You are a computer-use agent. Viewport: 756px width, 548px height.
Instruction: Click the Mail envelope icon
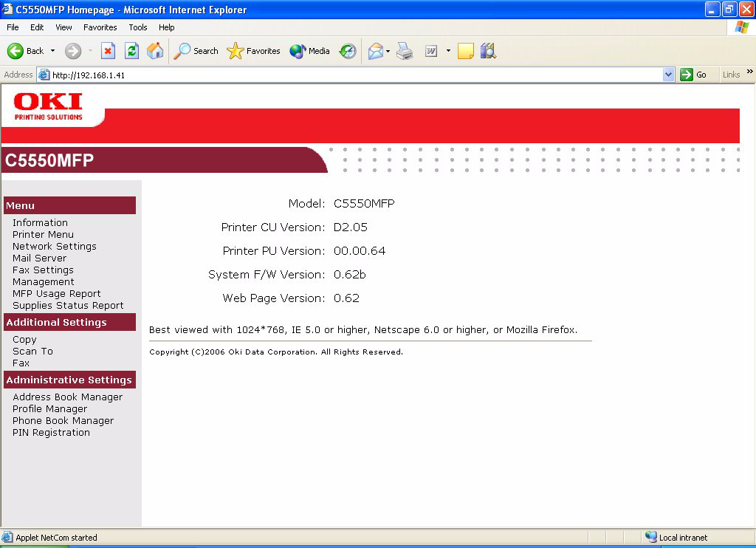tap(376, 51)
